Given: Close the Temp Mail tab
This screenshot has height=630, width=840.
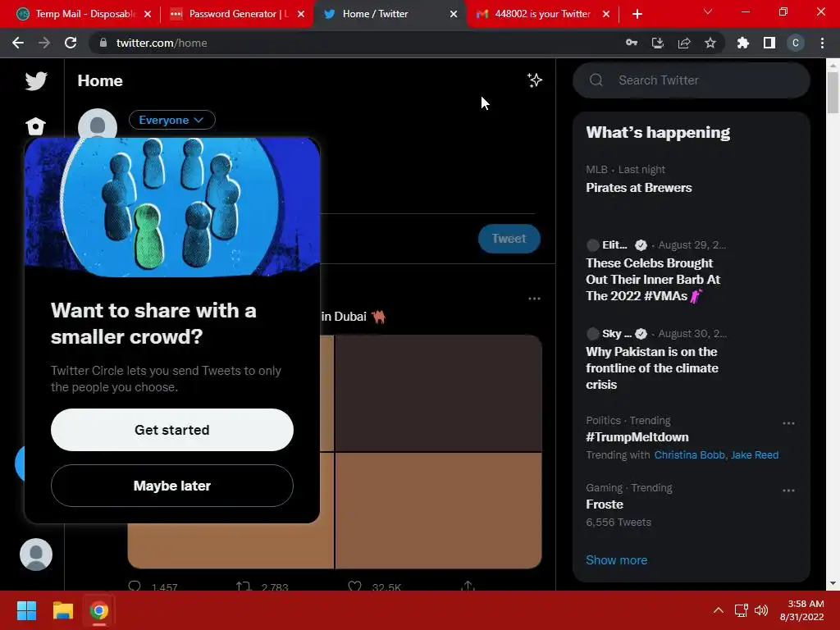Looking at the screenshot, I should [x=148, y=14].
